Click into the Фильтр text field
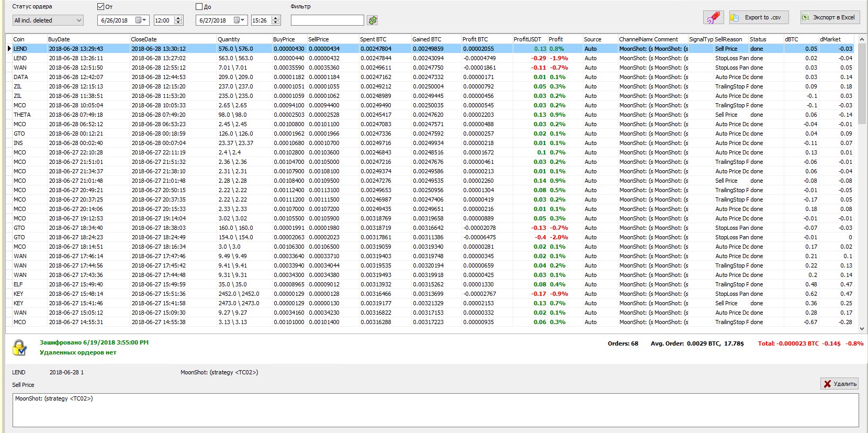 point(327,20)
